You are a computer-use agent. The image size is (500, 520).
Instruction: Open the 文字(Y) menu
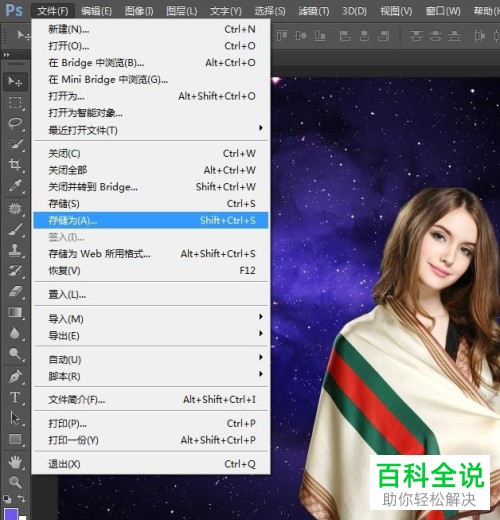(226, 11)
